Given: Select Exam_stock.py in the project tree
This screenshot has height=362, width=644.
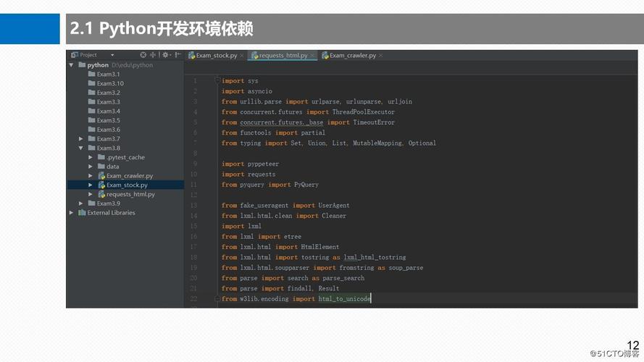Looking at the screenshot, I should [127, 185].
